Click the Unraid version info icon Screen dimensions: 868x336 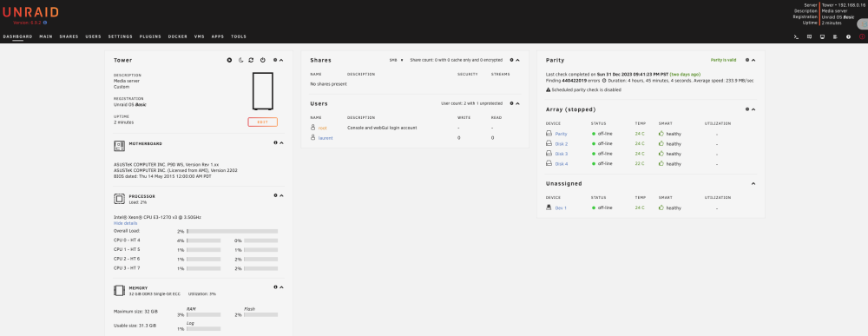click(45, 23)
